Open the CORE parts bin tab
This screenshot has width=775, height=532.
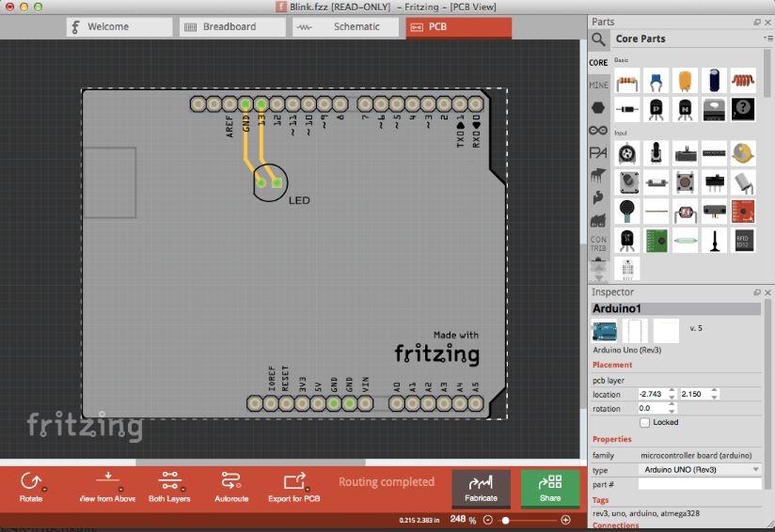[598, 63]
